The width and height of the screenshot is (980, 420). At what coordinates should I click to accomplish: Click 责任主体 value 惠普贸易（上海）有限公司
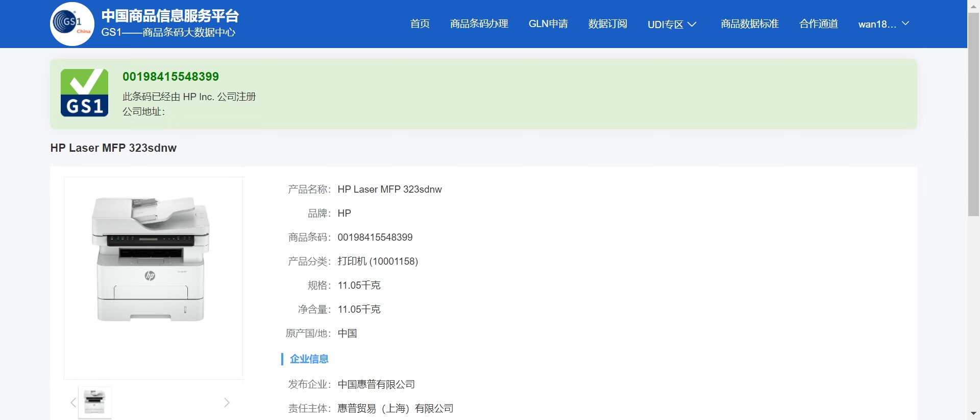click(x=396, y=409)
